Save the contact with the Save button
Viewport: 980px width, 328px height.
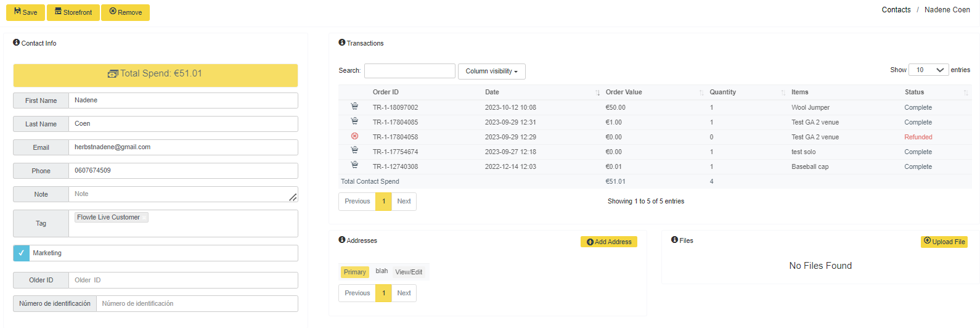[x=25, y=12]
